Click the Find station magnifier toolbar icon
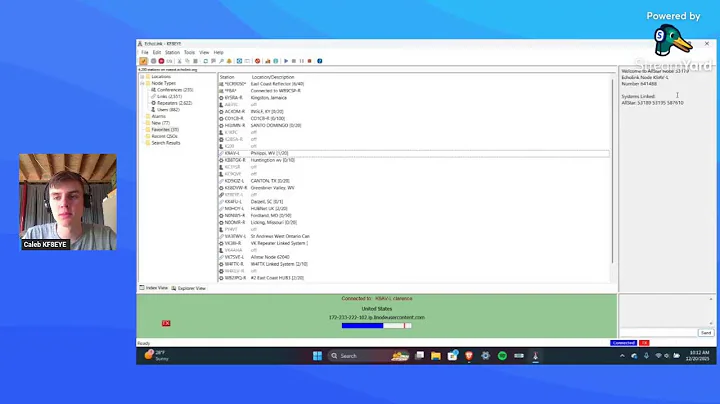This screenshot has width=720, height=404. tap(221, 61)
